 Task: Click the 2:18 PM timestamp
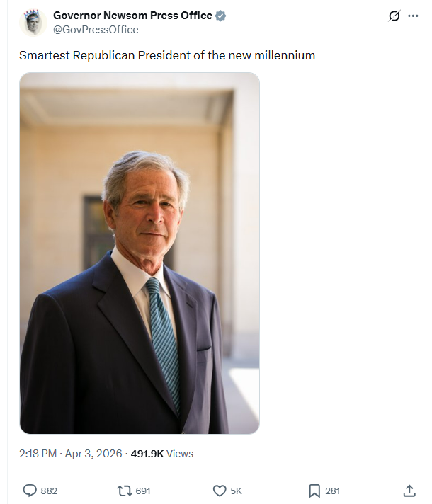(38, 454)
